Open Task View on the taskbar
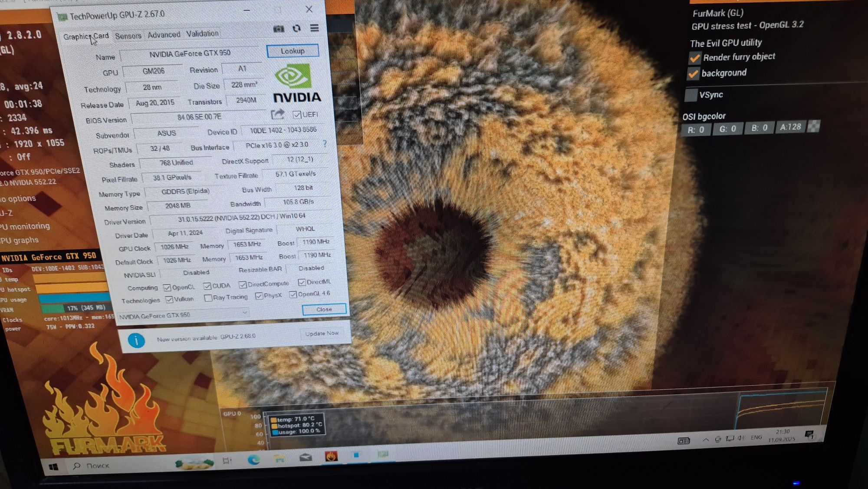868x489 pixels. (227, 461)
